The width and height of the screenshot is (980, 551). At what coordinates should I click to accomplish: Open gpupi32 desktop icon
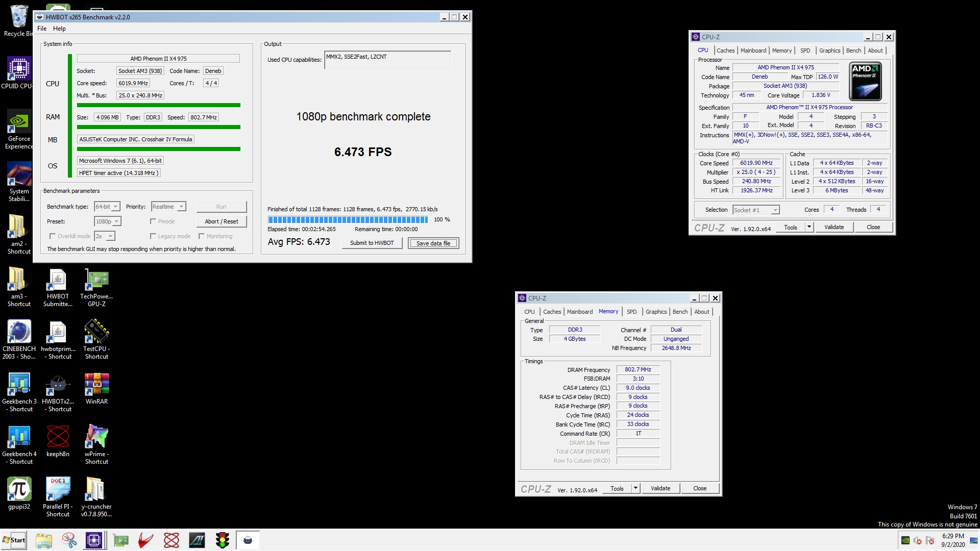[19, 494]
